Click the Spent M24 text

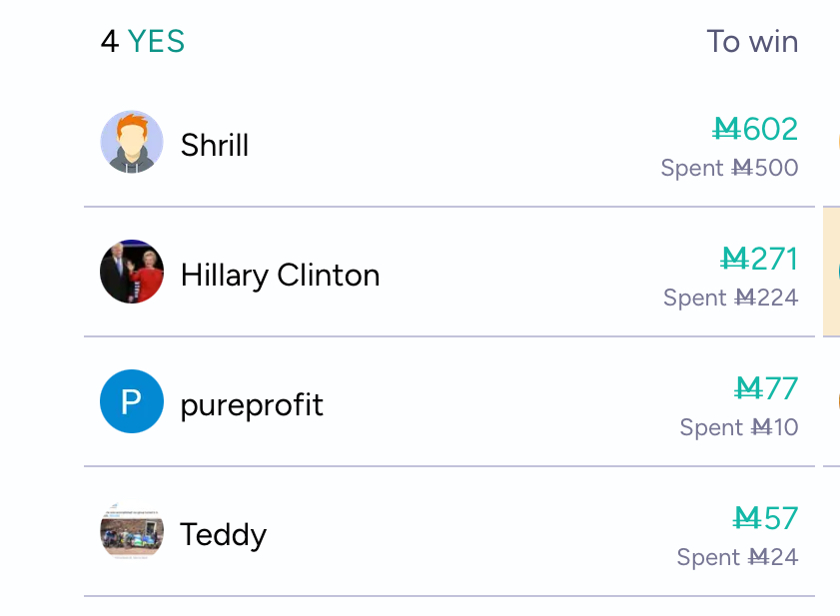pyautogui.click(x=737, y=557)
